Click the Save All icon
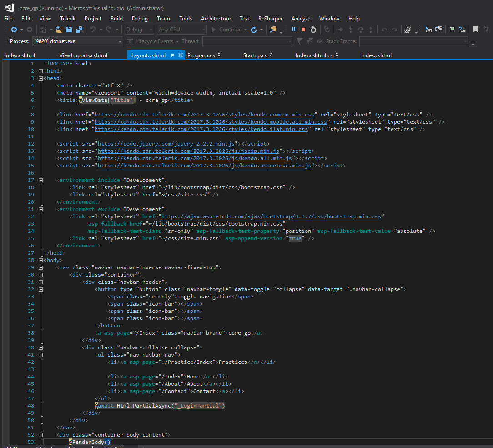The image size is (493, 448). pyautogui.click(x=79, y=30)
